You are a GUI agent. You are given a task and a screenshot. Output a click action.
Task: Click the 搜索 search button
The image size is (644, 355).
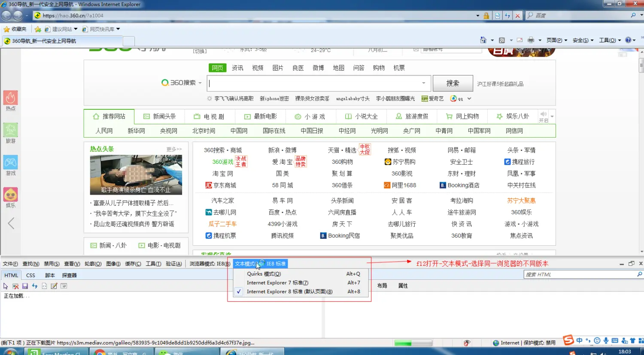click(x=453, y=83)
